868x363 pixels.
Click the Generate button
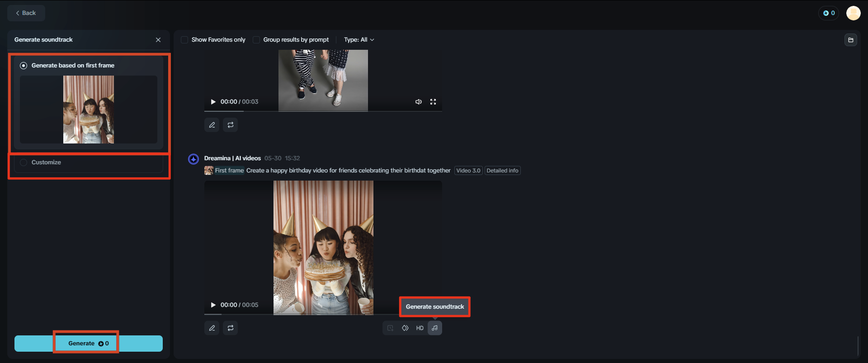[89, 344]
